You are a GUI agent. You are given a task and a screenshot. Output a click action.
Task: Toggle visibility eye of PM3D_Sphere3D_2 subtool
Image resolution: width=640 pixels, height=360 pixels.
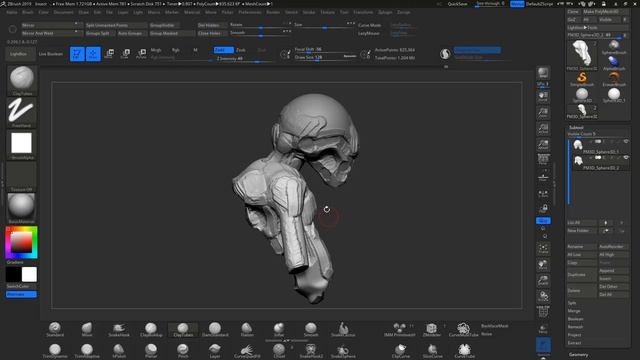(626, 158)
